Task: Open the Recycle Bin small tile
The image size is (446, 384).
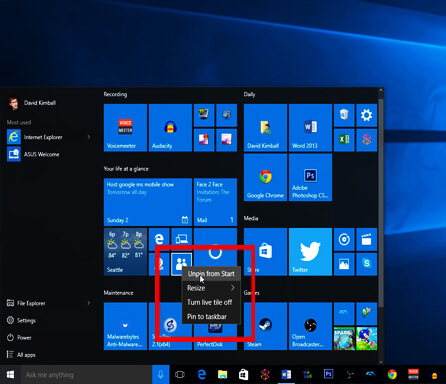Action: 344,115
